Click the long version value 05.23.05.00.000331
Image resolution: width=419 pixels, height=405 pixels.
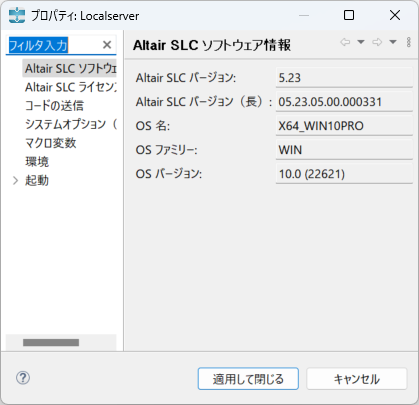(344, 102)
